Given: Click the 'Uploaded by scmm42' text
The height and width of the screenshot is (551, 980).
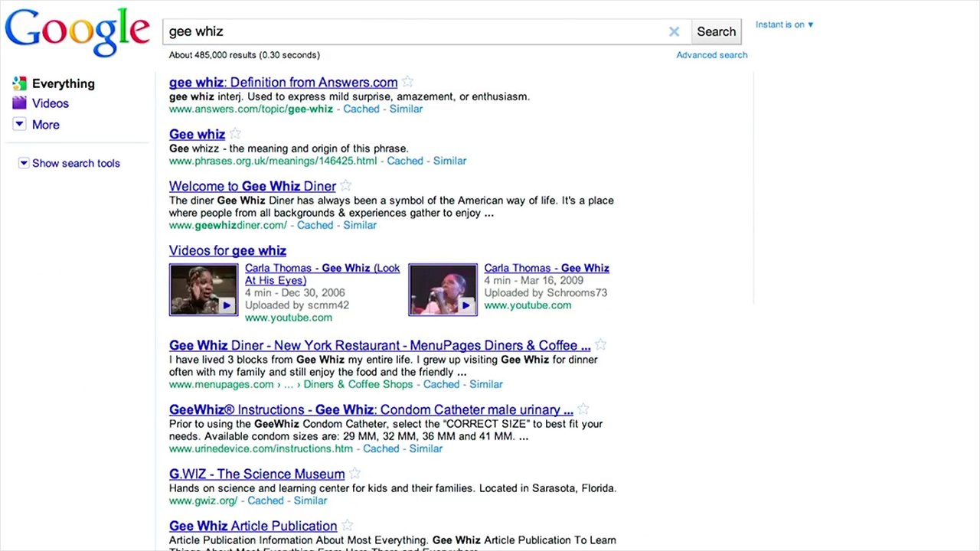Looking at the screenshot, I should click(297, 305).
